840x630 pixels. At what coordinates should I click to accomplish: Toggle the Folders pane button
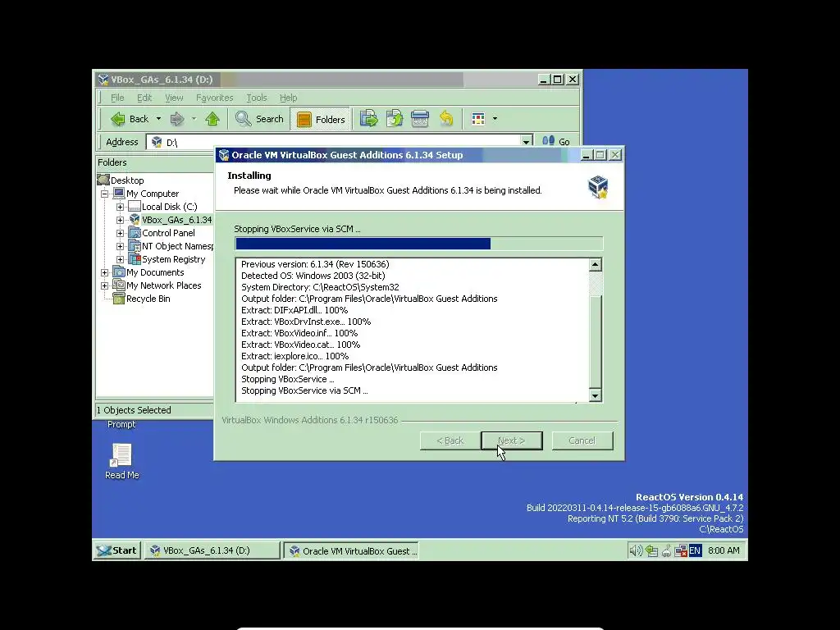pos(321,120)
